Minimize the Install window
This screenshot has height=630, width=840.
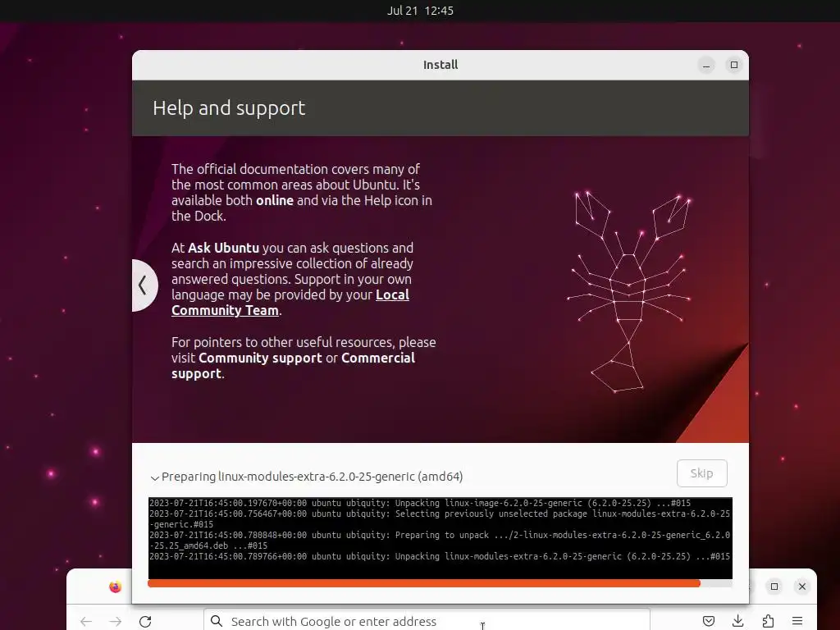tap(706, 65)
